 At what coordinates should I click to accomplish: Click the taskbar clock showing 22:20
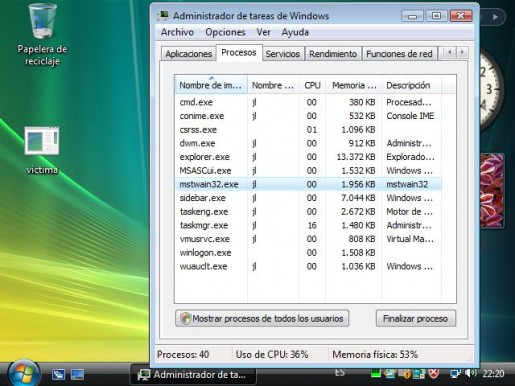tap(493, 373)
